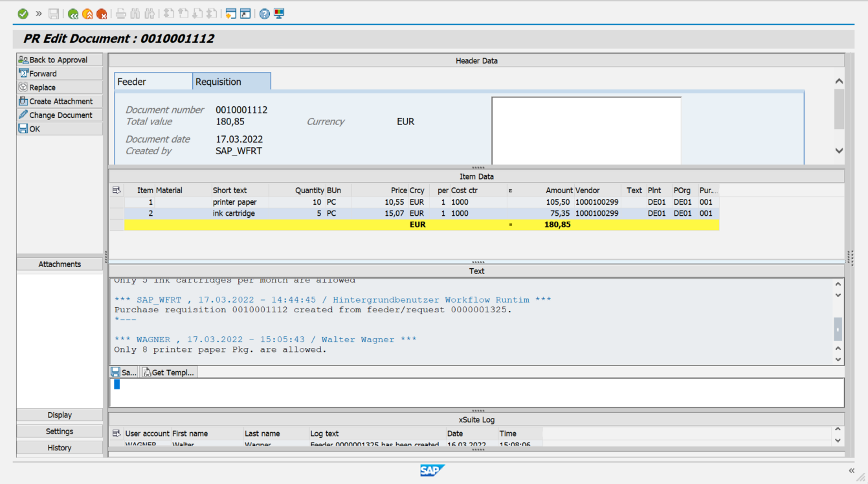Click the Save diskette icon in the toolbar
Screen dimensions: 868x484
[x=54, y=14]
